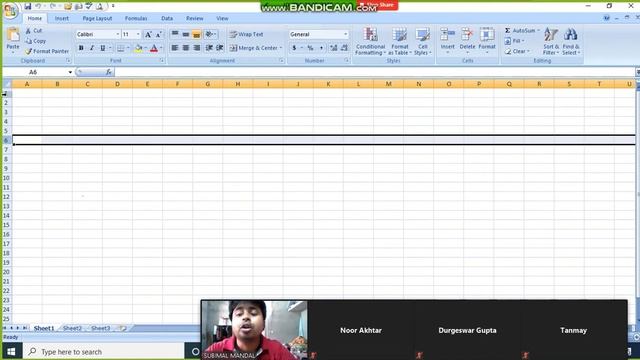Switch to the Page Layout tab
This screenshot has width=640, height=360.
97,18
